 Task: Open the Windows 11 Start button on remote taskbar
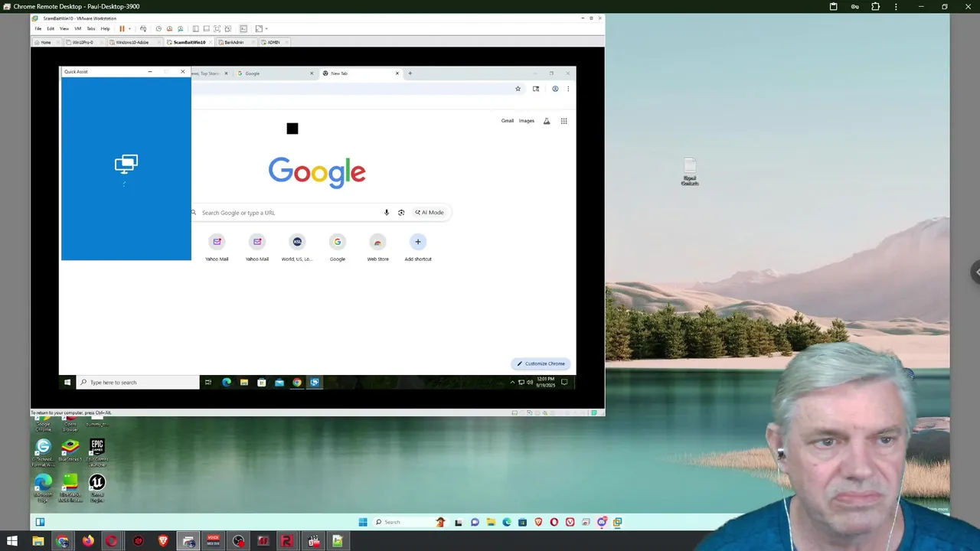click(363, 522)
